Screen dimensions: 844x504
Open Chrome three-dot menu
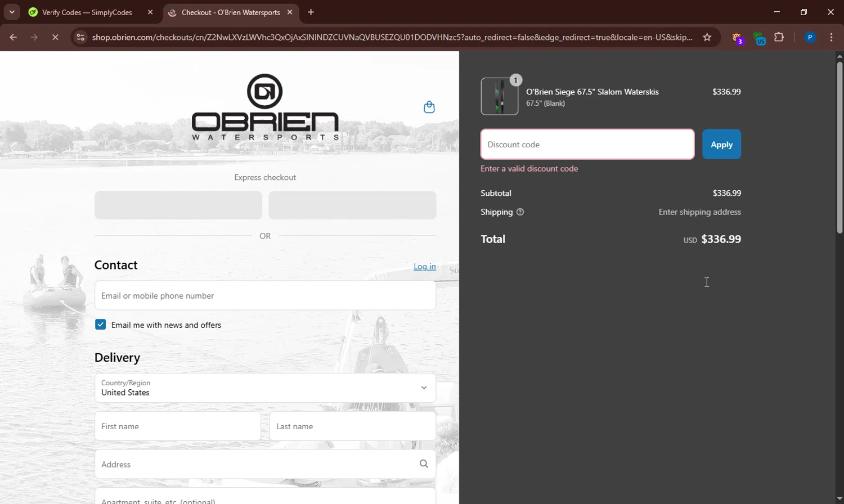832,38
